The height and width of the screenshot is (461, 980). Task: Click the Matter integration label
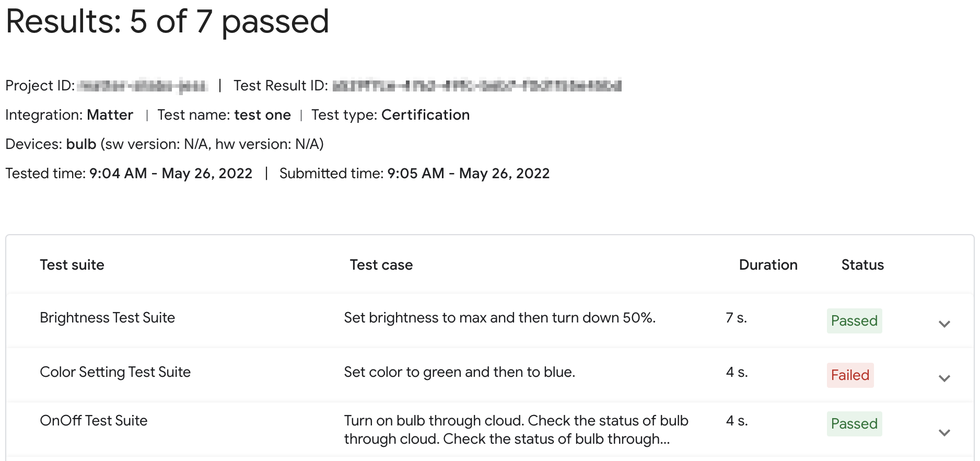[110, 114]
